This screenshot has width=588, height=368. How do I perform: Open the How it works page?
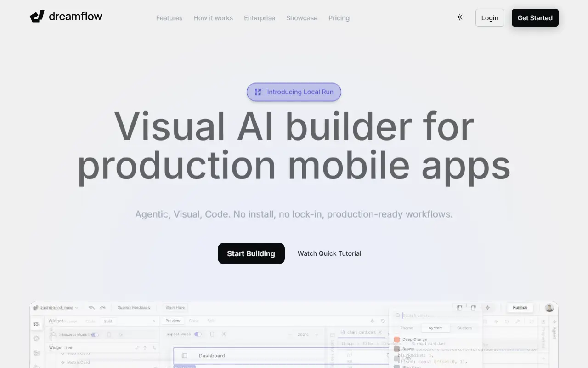[x=213, y=18]
